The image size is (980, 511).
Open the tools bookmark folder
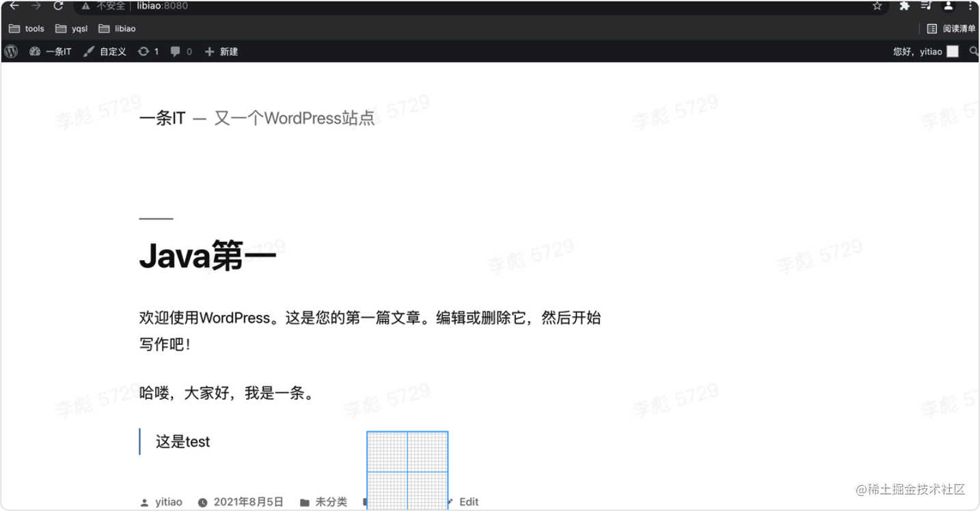coord(27,29)
